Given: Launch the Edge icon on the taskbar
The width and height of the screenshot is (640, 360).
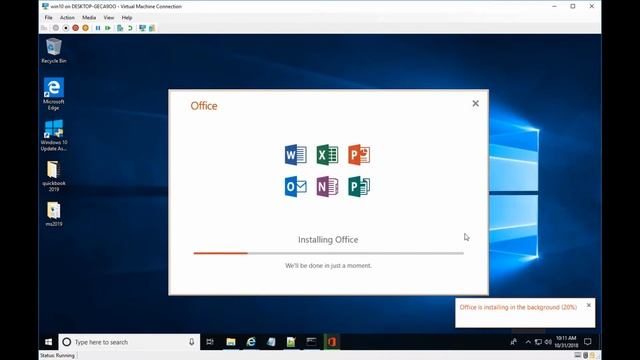Looking at the screenshot, I should pos(251,342).
